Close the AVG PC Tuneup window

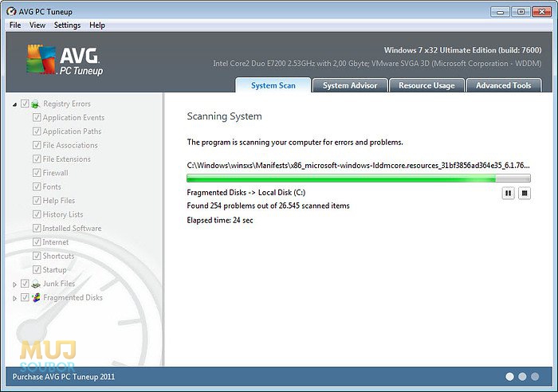click(x=541, y=12)
